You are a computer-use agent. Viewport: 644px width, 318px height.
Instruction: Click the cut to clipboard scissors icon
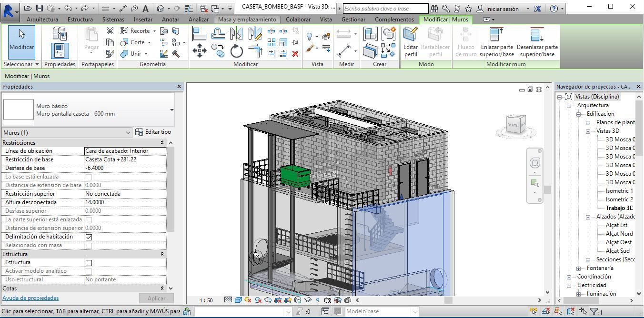pyautogui.click(x=110, y=31)
